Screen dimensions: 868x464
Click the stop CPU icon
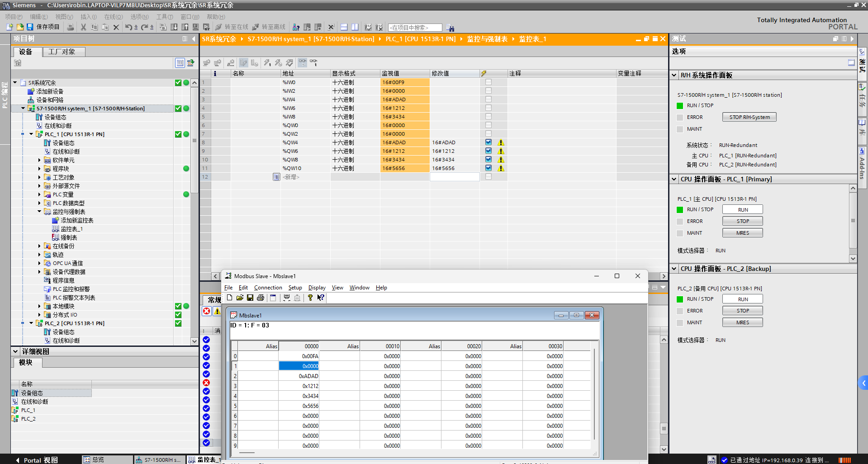pos(318,27)
